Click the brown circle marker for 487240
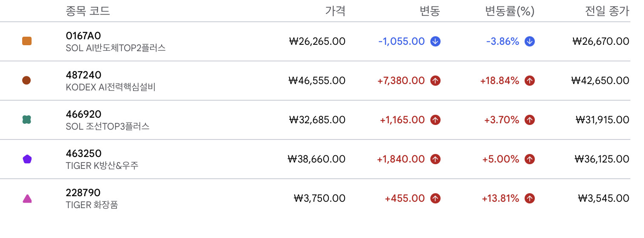The image size is (644, 238). 27,81
